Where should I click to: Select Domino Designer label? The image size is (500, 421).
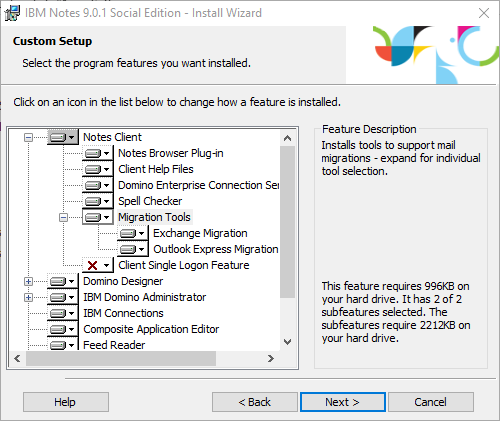pos(123,281)
